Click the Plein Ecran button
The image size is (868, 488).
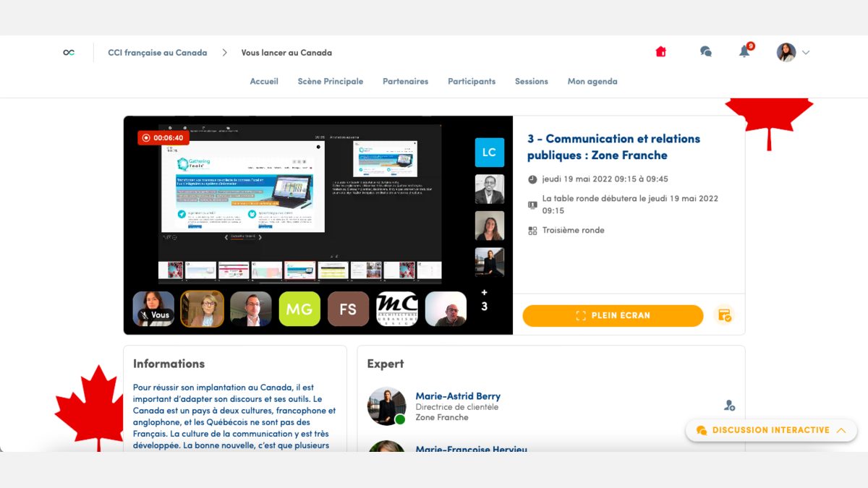click(613, 316)
